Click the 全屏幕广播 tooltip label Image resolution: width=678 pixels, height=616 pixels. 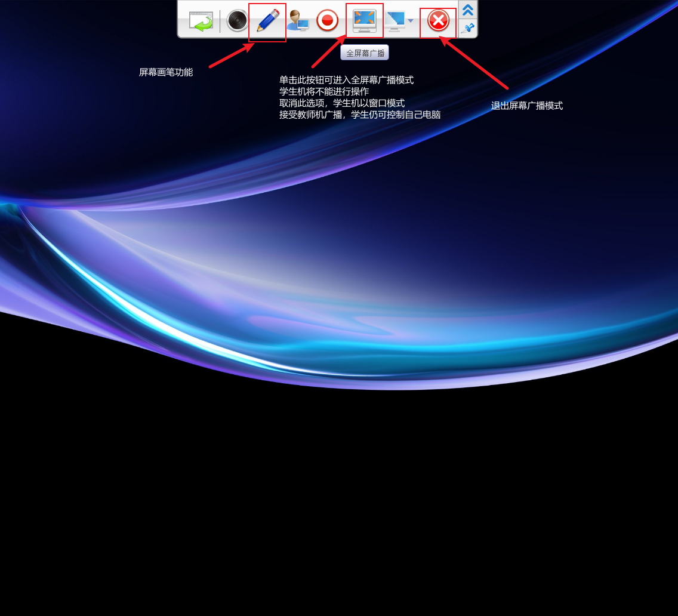[x=365, y=53]
